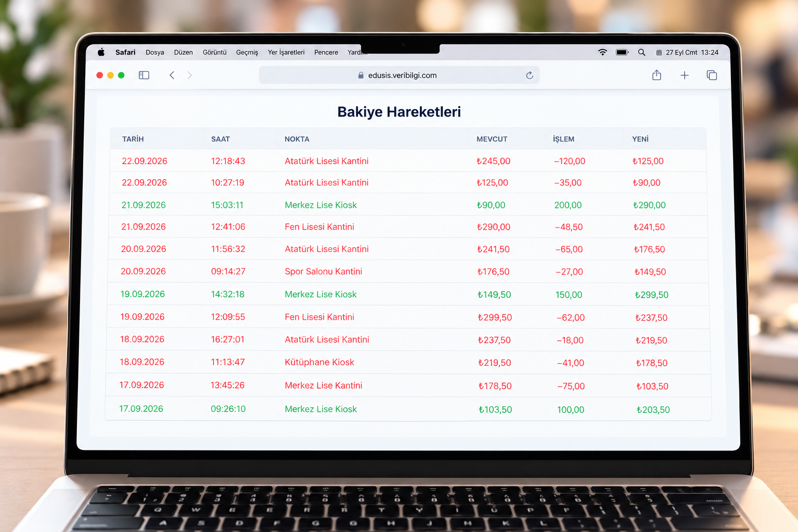Go back with the back arrow

coord(172,75)
